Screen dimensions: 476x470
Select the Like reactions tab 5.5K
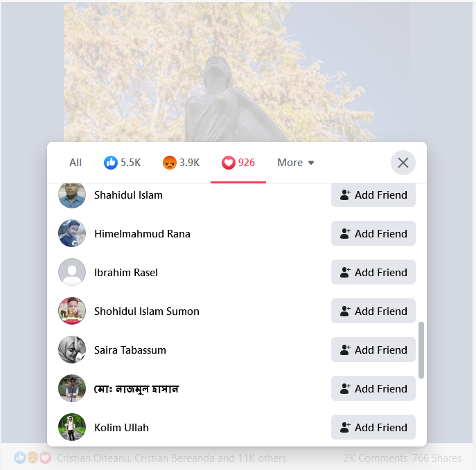[x=123, y=163]
